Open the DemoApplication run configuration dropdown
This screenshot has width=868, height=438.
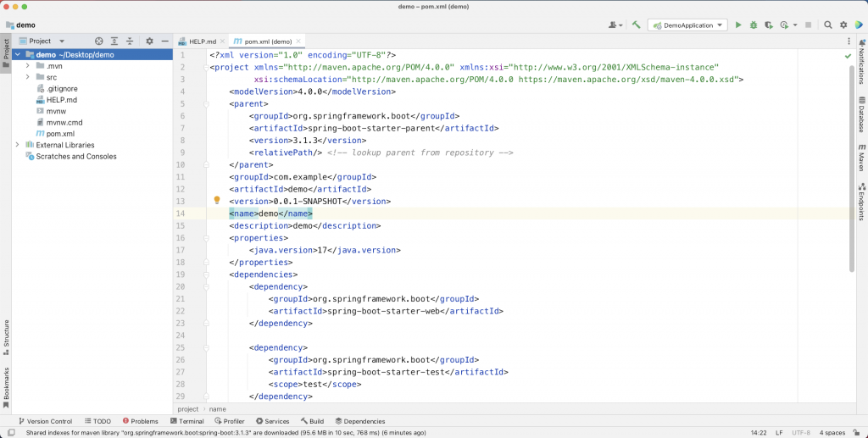point(687,25)
